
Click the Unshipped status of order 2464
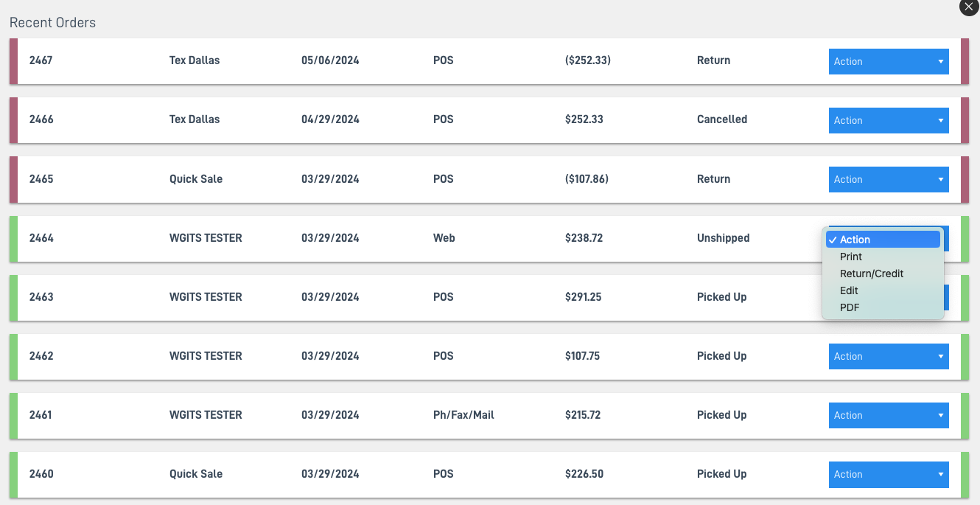pos(723,238)
